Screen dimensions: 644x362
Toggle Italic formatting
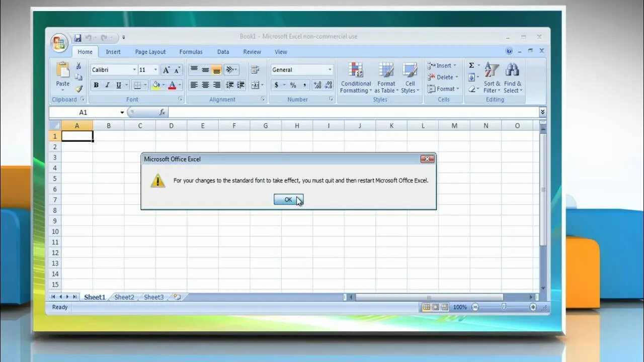click(x=107, y=85)
